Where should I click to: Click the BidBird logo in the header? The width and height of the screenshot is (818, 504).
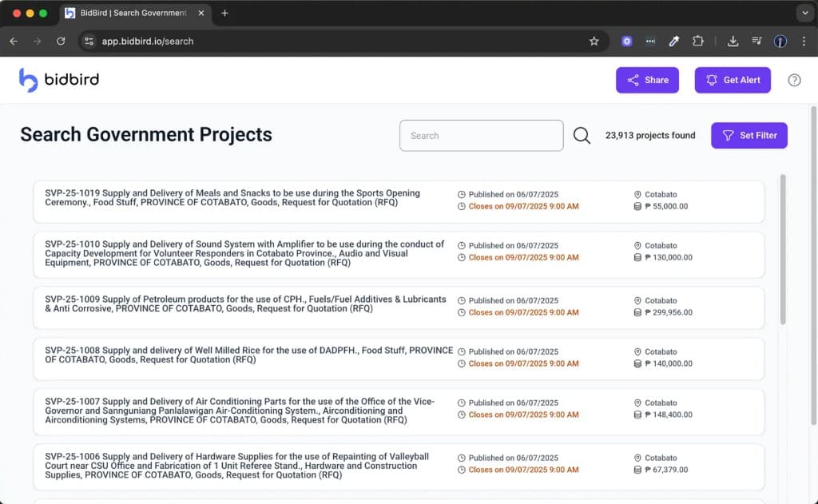59,80
